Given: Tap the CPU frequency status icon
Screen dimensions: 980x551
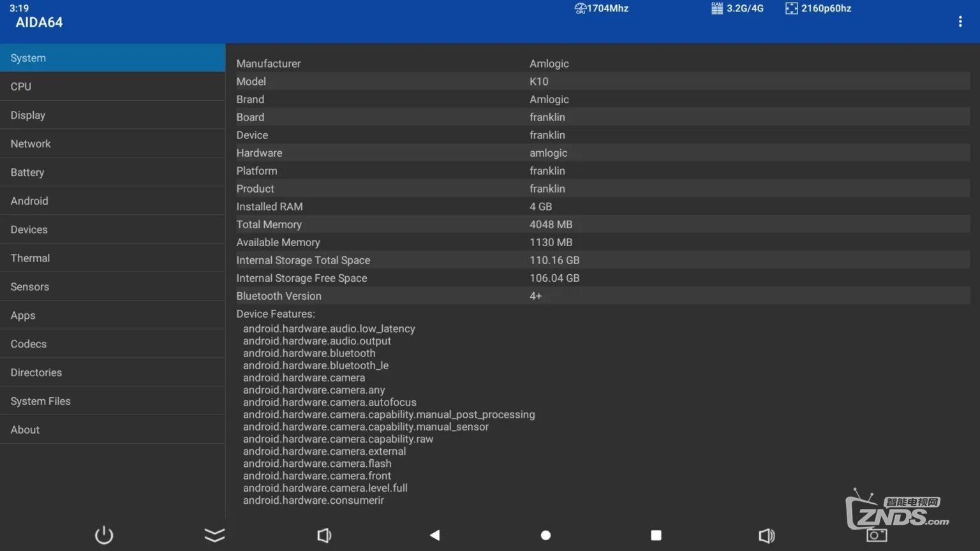Looking at the screenshot, I should [x=580, y=8].
